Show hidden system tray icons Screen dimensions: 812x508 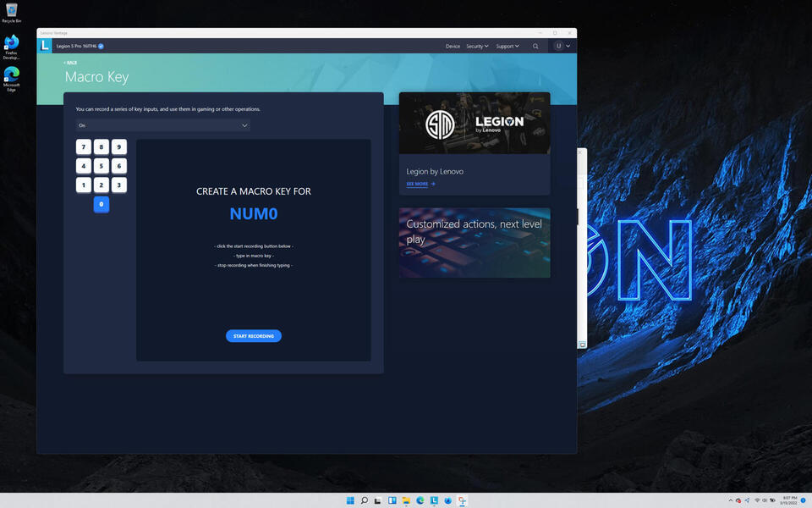(731, 500)
